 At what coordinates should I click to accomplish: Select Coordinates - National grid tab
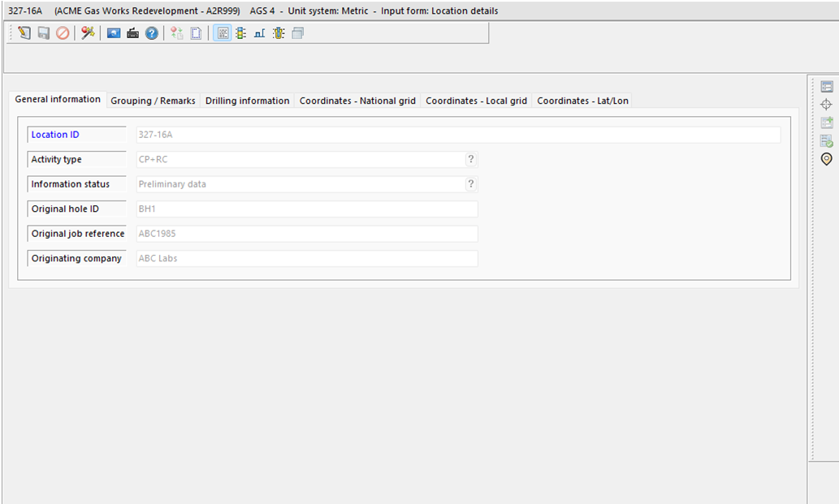point(357,101)
